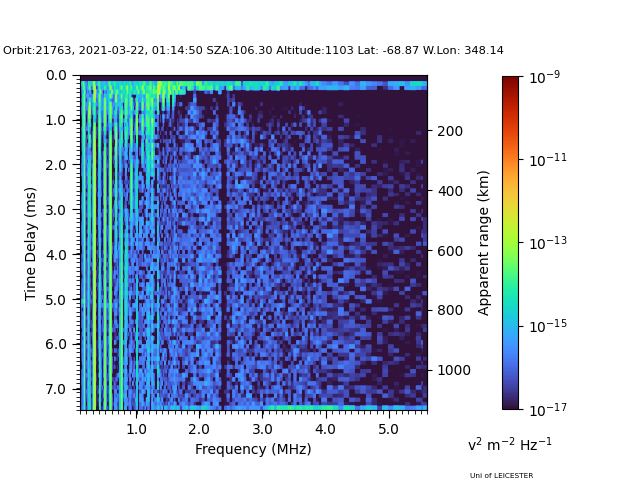The height and width of the screenshot is (480, 640).
Task: Click the 400 apparent range tick label
Action: click(450, 191)
